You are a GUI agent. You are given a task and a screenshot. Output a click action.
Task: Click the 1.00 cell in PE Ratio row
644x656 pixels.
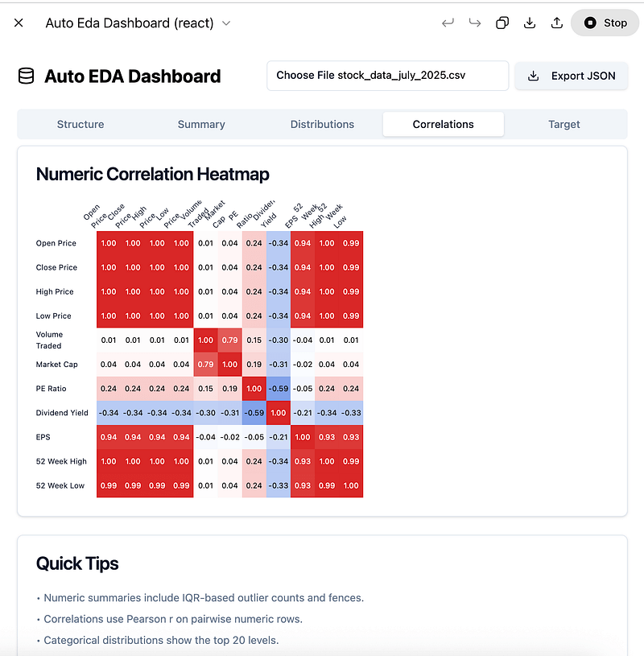point(254,389)
